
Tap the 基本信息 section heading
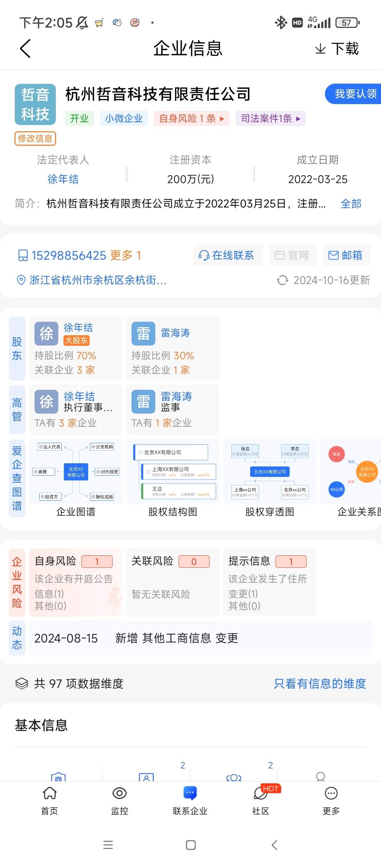[x=41, y=725]
